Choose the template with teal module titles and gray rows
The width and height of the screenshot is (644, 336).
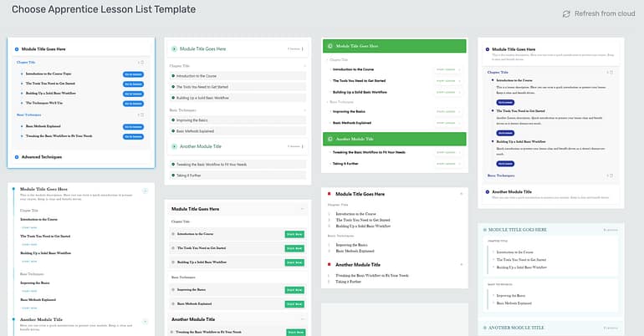pyautogui.click(x=238, y=111)
